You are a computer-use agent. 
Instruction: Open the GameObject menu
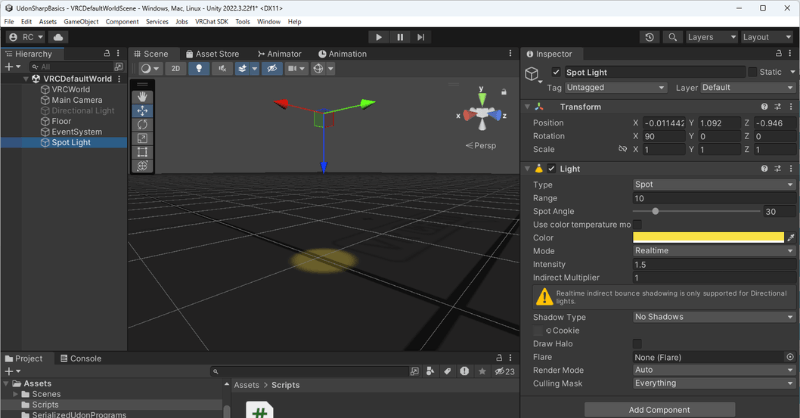tap(81, 21)
